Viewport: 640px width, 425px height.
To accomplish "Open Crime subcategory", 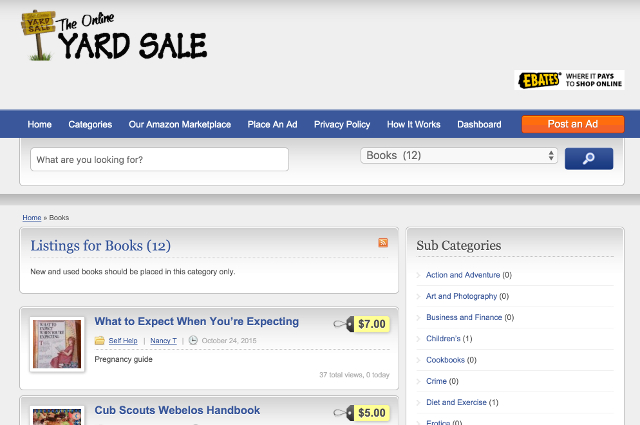I will tap(436, 381).
